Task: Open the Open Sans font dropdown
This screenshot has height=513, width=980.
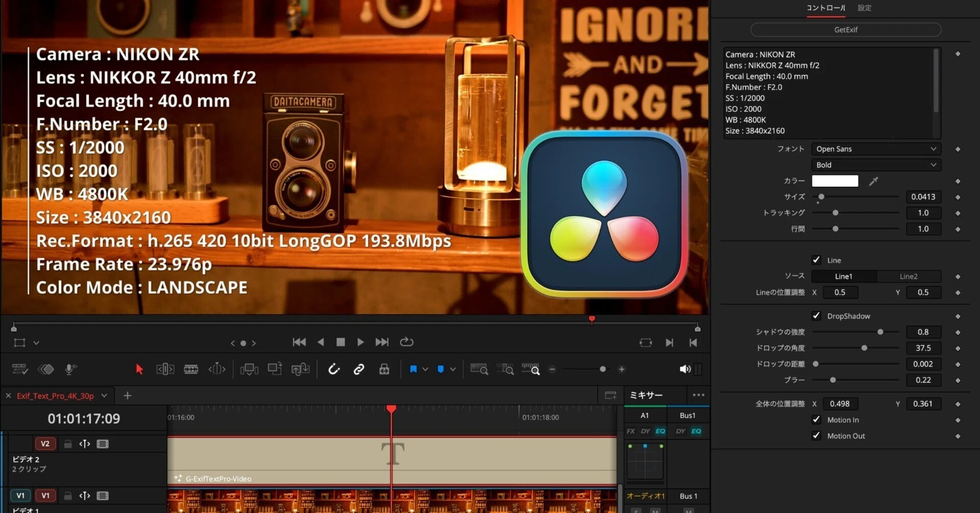Action: (x=876, y=149)
